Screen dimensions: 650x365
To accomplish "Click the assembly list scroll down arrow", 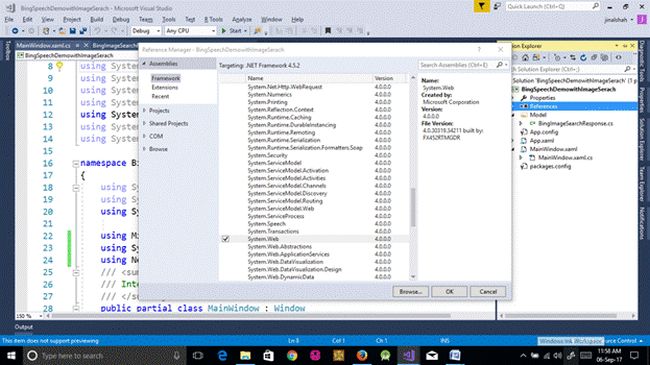I will pos(412,277).
